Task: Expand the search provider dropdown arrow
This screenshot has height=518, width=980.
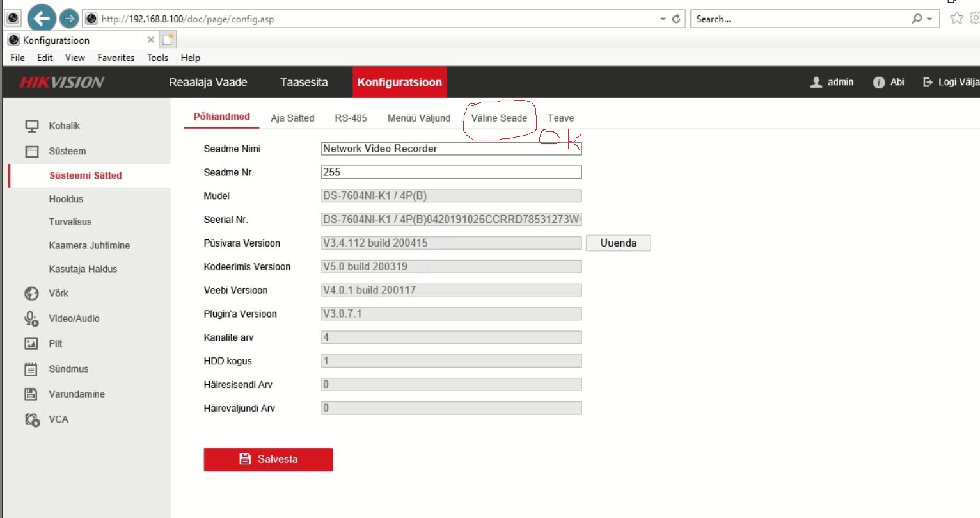Action: [x=929, y=19]
